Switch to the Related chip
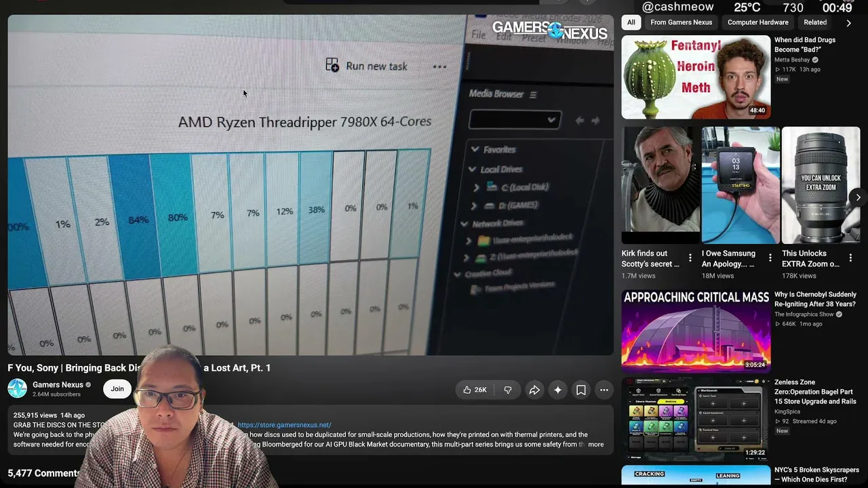This screenshot has height=488, width=868. [815, 22]
